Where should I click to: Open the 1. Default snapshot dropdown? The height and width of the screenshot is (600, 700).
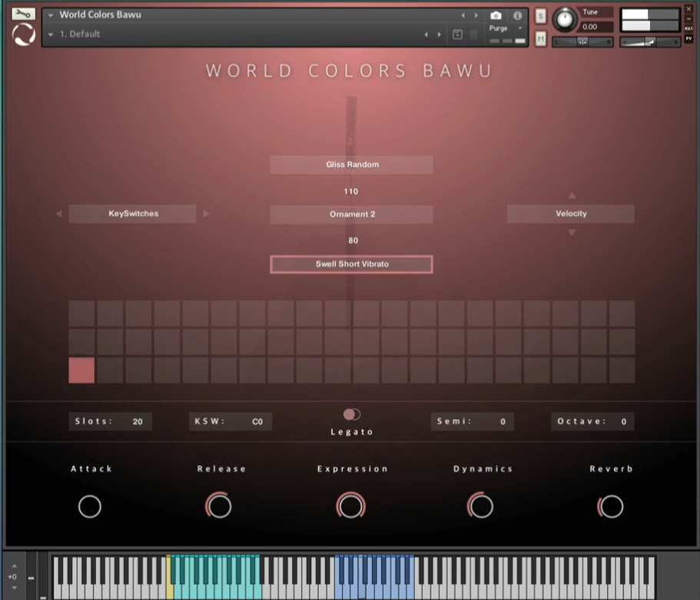(51, 35)
